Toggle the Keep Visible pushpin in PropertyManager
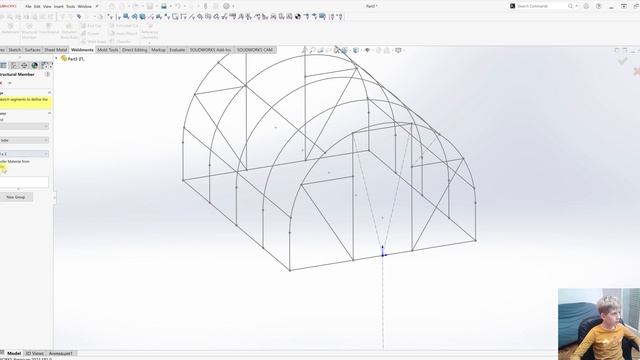 coord(10,83)
